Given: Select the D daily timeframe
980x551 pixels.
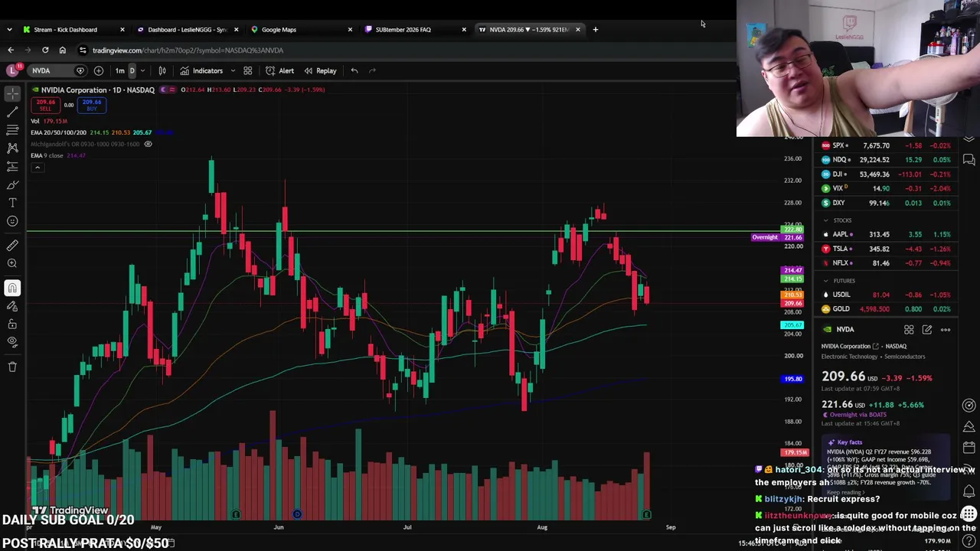Looking at the screenshot, I should click(132, 70).
